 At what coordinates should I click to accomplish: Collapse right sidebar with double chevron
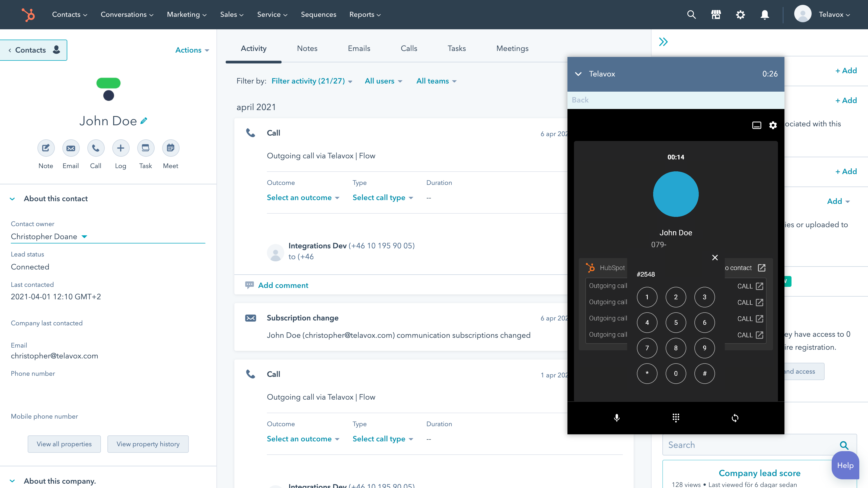pyautogui.click(x=663, y=42)
